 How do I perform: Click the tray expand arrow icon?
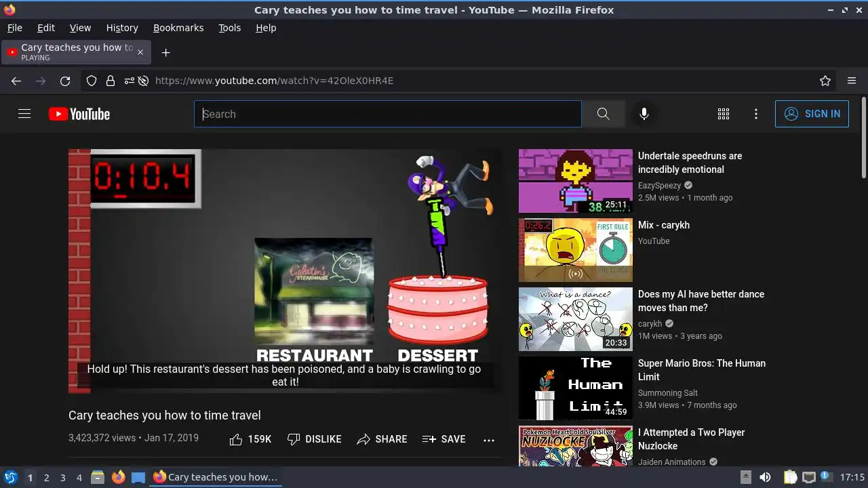tap(745, 476)
